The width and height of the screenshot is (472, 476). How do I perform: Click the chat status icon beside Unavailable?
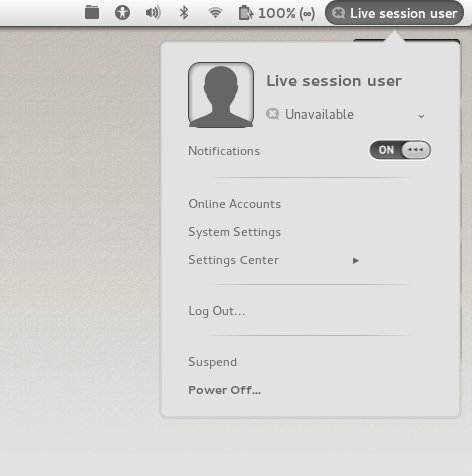click(x=272, y=114)
